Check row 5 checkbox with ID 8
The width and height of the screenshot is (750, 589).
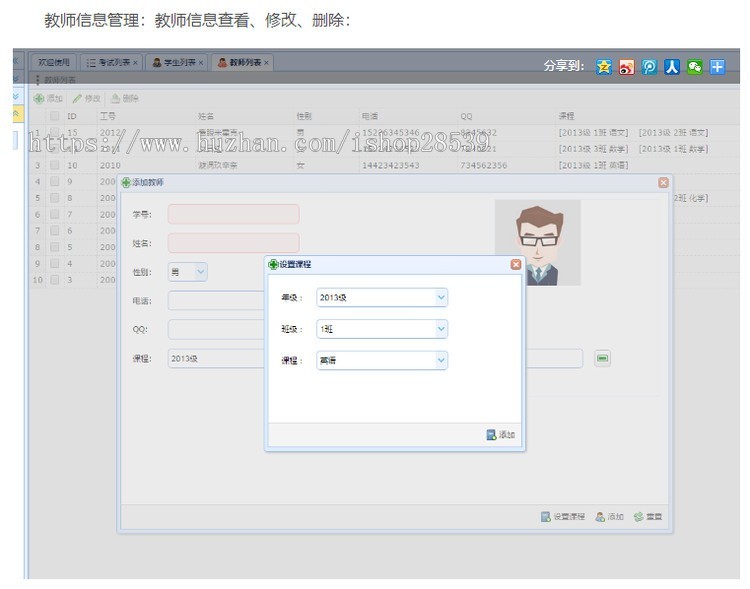coord(55,198)
